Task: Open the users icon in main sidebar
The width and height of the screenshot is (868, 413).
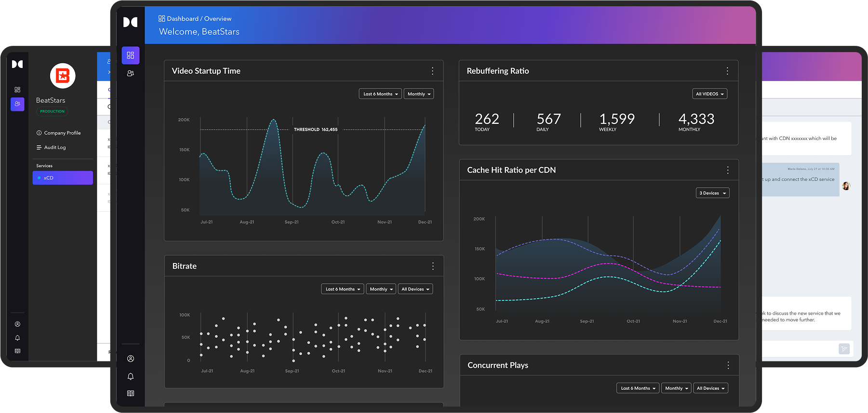Action: click(x=130, y=73)
